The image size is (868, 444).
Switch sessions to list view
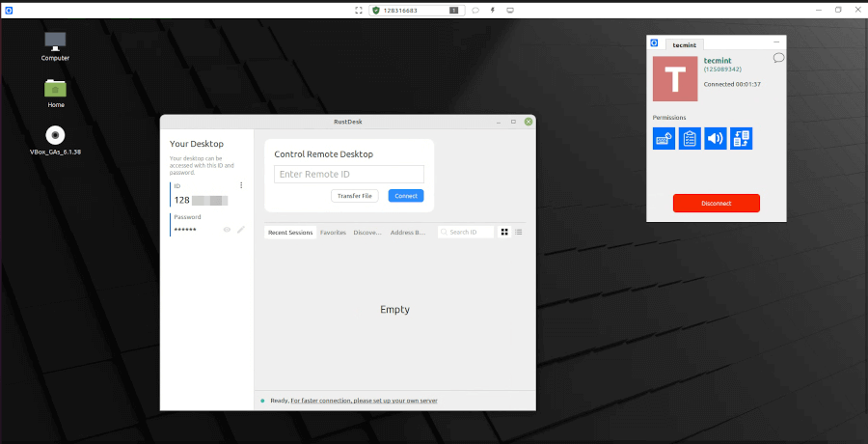coord(519,233)
